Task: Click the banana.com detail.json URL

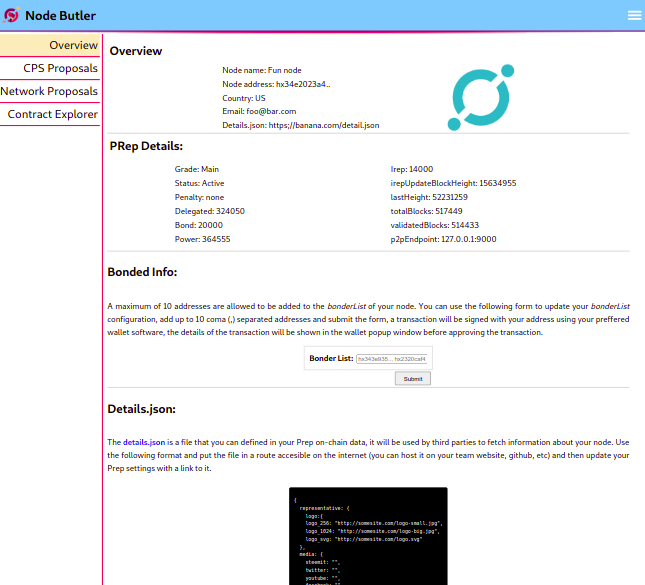Action: point(324,125)
